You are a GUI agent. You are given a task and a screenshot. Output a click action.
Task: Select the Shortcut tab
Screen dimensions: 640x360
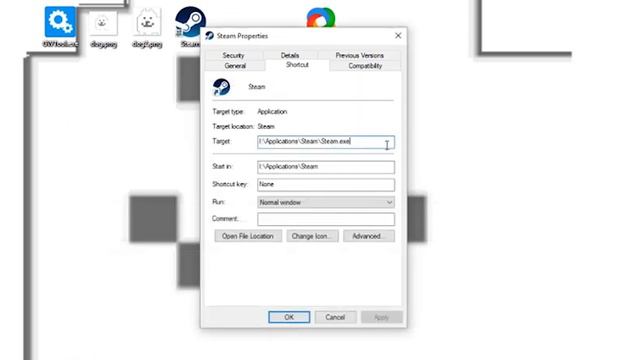click(297, 65)
